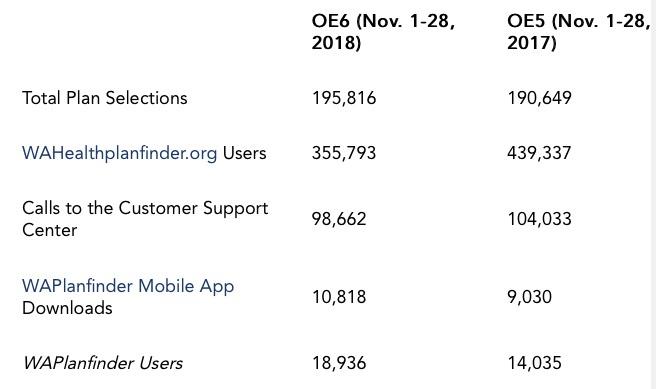Click the 355,793 users value

[x=344, y=153]
